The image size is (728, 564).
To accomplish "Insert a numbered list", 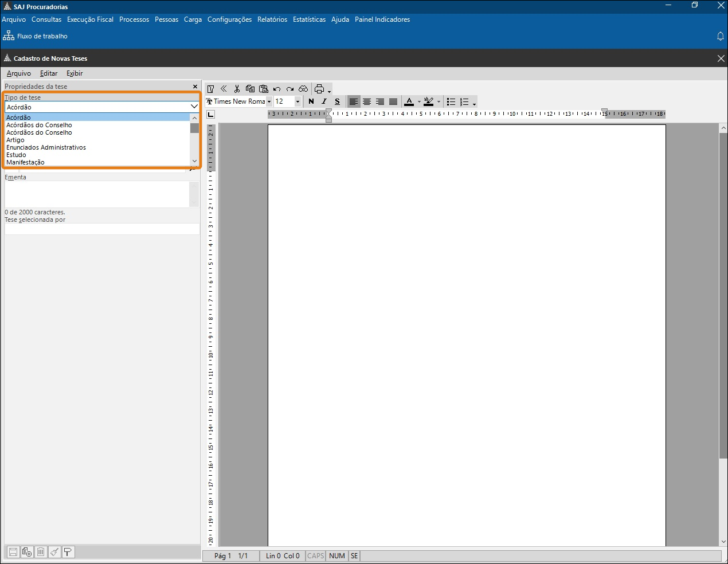I will (464, 101).
